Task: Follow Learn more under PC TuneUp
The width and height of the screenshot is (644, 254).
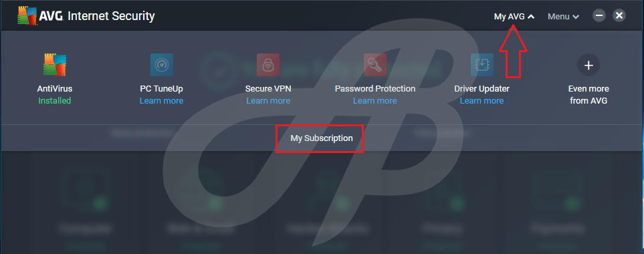Action: 161,100
